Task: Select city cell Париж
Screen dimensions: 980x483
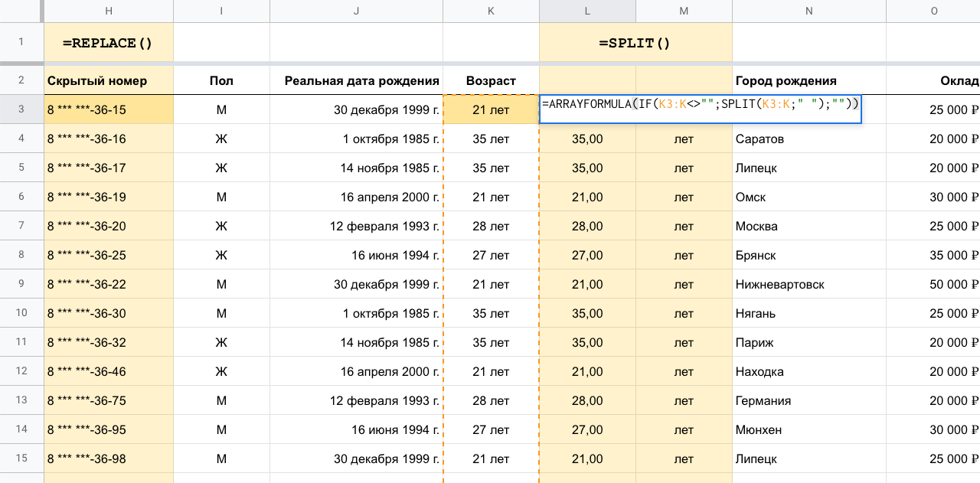Action: click(809, 342)
